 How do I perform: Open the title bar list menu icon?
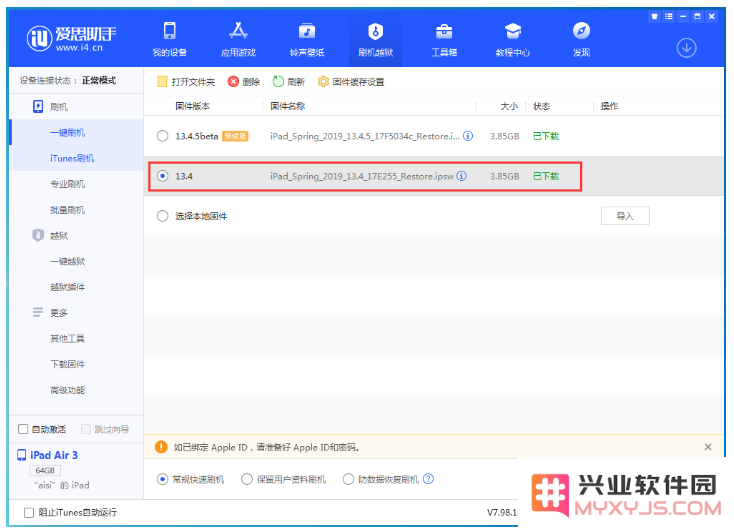[x=668, y=16]
